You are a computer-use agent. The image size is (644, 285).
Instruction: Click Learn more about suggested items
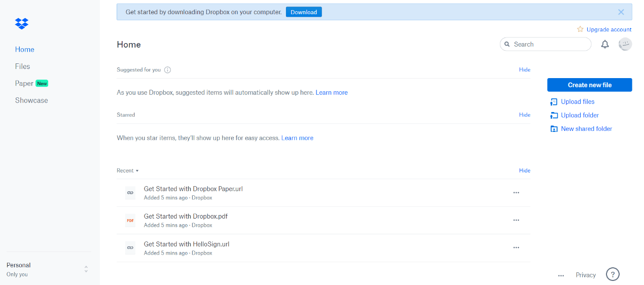pos(332,93)
